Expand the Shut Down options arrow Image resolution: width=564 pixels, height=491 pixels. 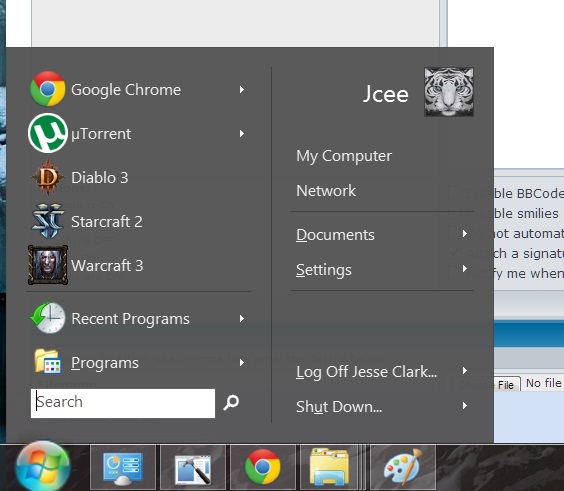click(x=465, y=406)
